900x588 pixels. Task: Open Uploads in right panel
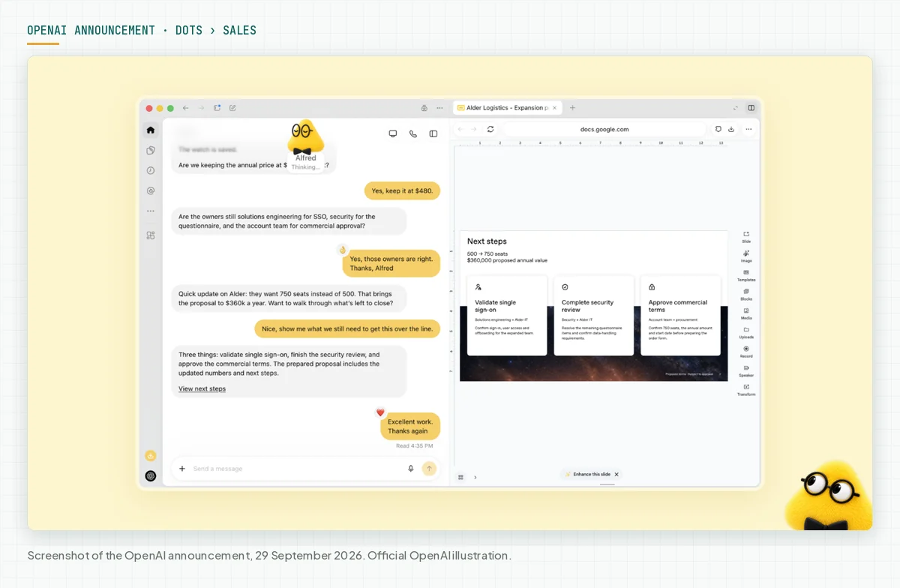click(x=746, y=332)
